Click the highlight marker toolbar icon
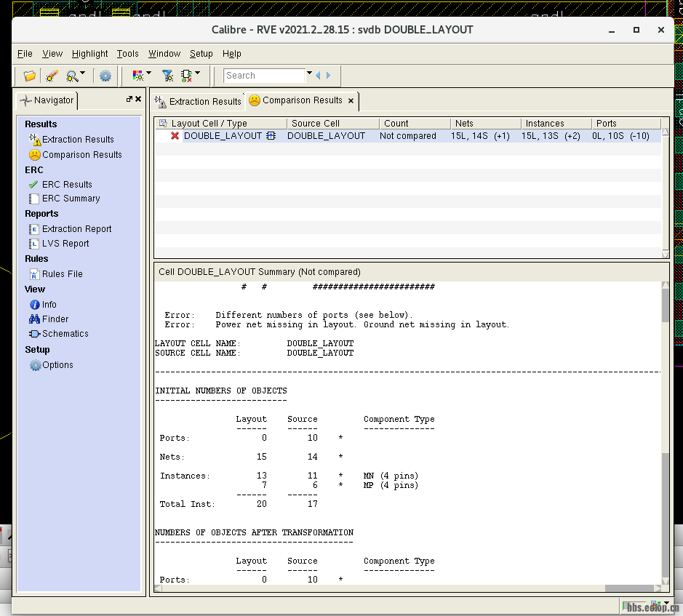Viewport: 683px width, 616px height. click(x=51, y=76)
